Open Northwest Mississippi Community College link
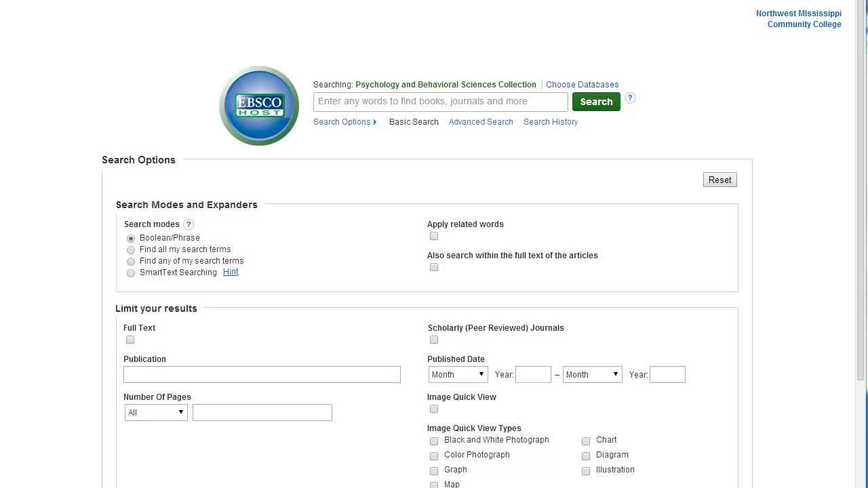 coord(799,19)
